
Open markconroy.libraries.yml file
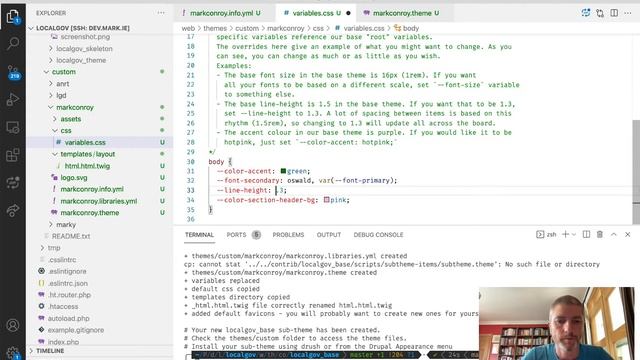(100, 201)
